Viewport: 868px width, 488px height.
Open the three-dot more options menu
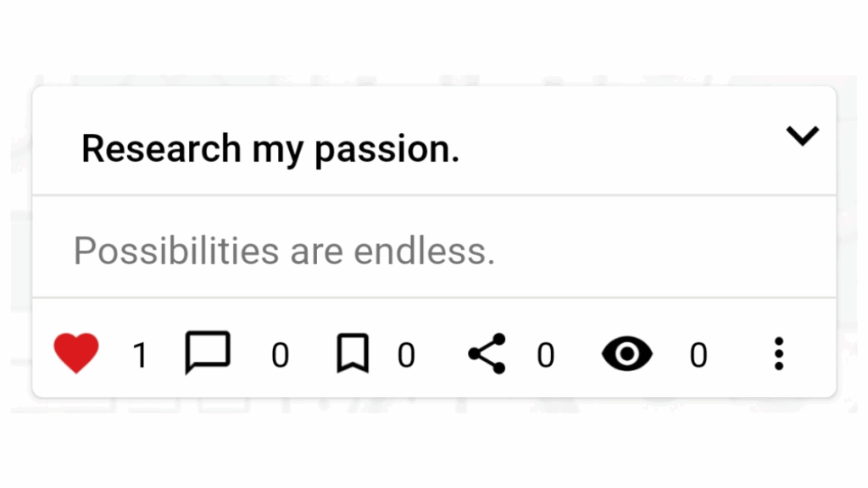coord(778,354)
